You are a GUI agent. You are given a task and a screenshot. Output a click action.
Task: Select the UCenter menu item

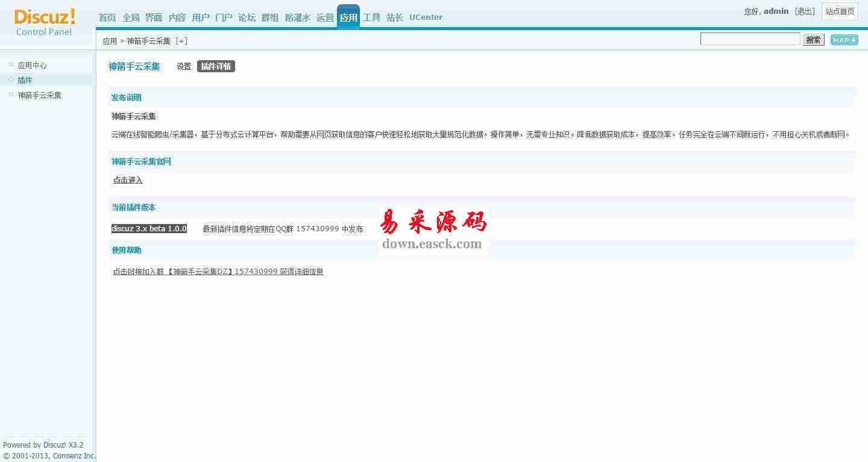pos(426,17)
